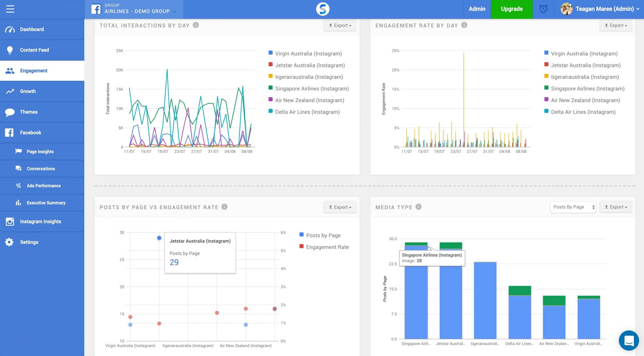Screen dimensions: 644x356
Task: Click the Facebook sidebar icon
Action: coord(9,133)
